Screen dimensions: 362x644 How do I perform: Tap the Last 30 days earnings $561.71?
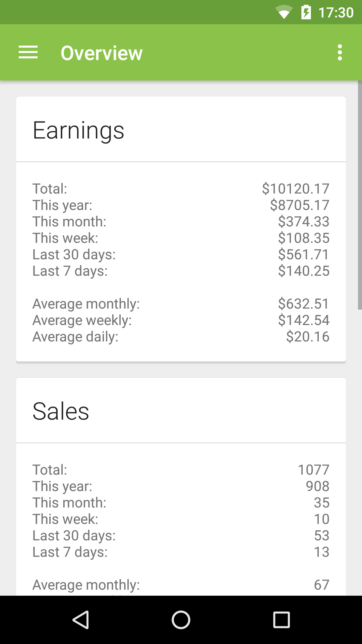[x=304, y=254]
